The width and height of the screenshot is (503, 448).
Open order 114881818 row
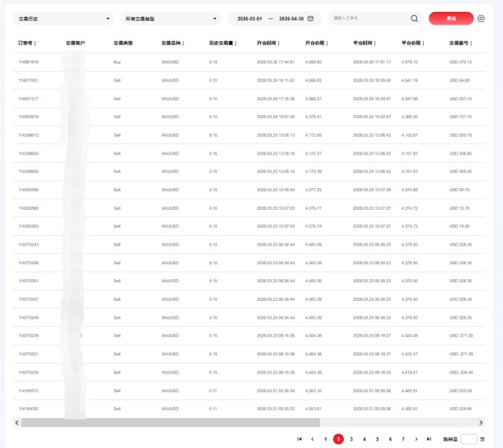pyautogui.click(x=249, y=62)
